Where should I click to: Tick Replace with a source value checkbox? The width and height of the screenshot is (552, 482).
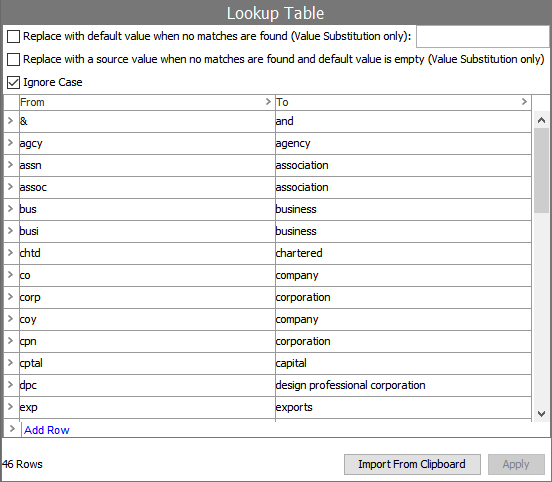[x=13, y=59]
